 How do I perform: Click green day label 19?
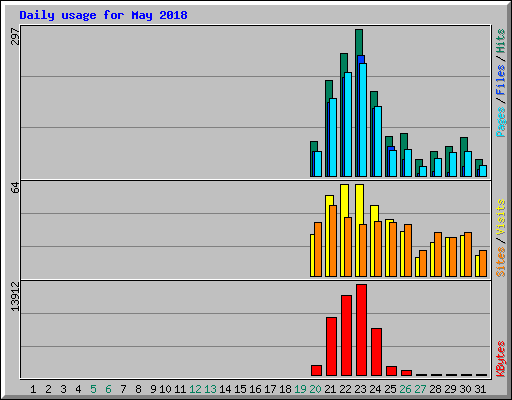click(x=300, y=389)
